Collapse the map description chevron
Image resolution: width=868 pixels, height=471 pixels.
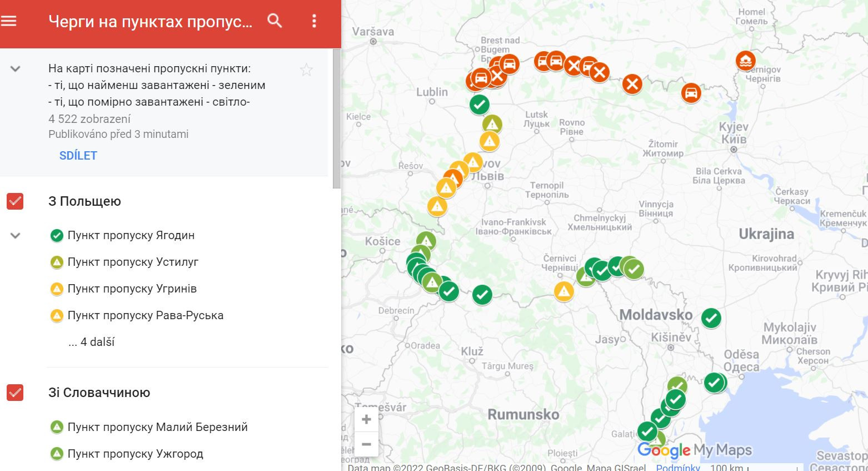tap(16, 69)
